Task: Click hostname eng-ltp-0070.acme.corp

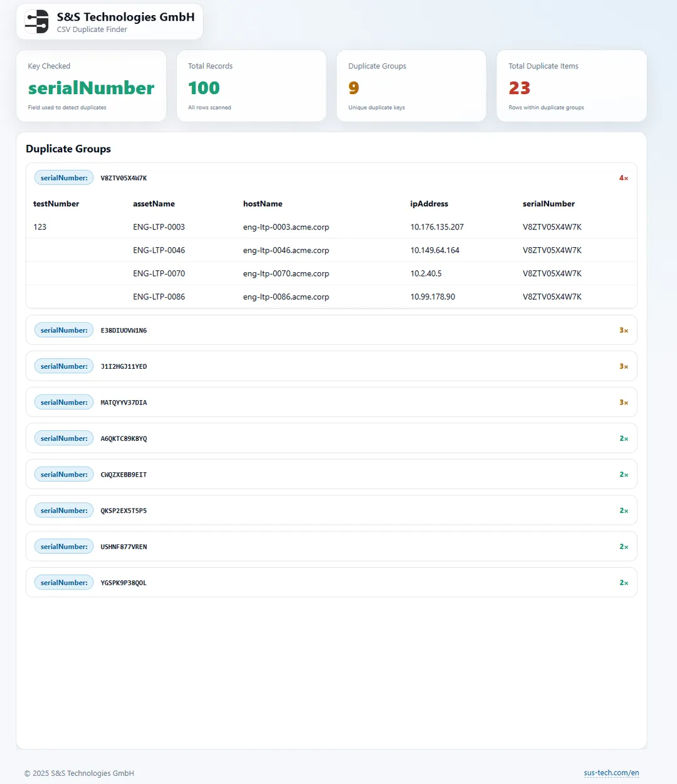Action: pyautogui.click(x=286, y=273)
